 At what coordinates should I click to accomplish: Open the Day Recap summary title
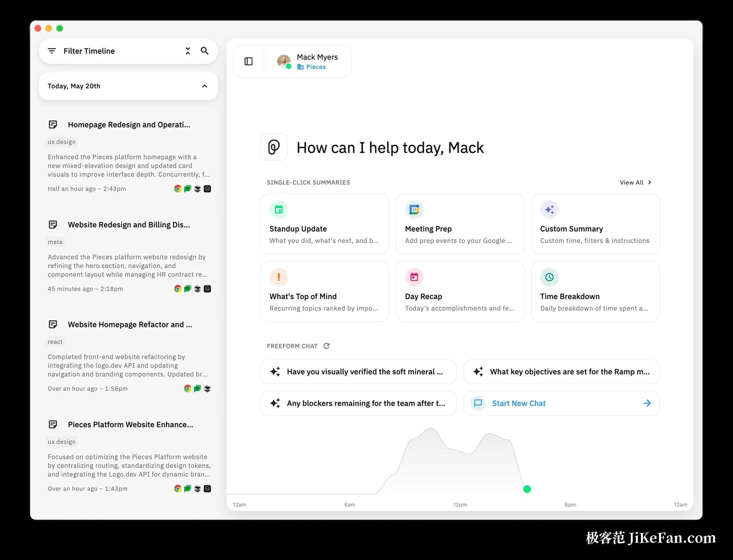(423, 296)
